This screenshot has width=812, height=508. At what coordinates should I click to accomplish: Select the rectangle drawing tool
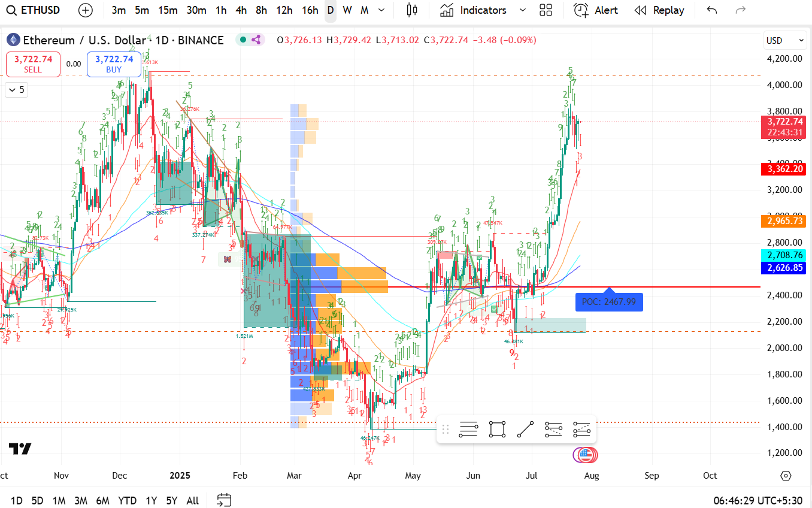497,429
